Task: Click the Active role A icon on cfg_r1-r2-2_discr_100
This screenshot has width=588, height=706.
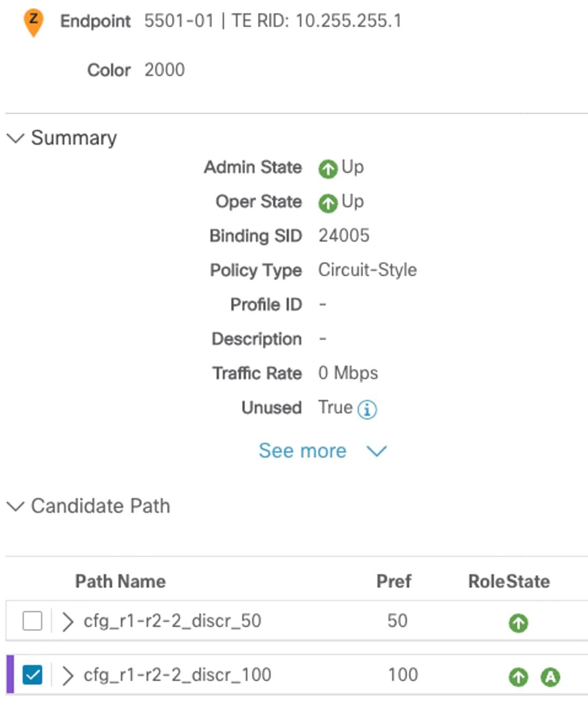Action: pos(550,675)
